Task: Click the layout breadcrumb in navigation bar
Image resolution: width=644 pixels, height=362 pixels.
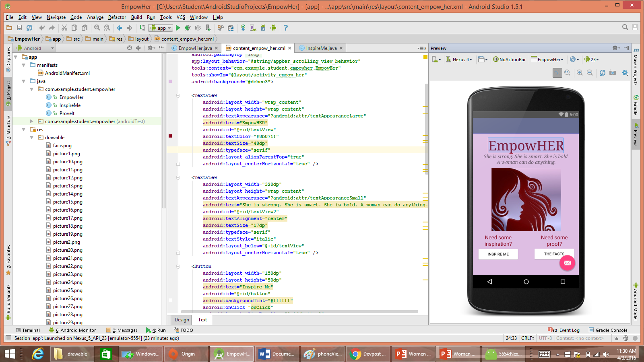Action: [141, 39]
